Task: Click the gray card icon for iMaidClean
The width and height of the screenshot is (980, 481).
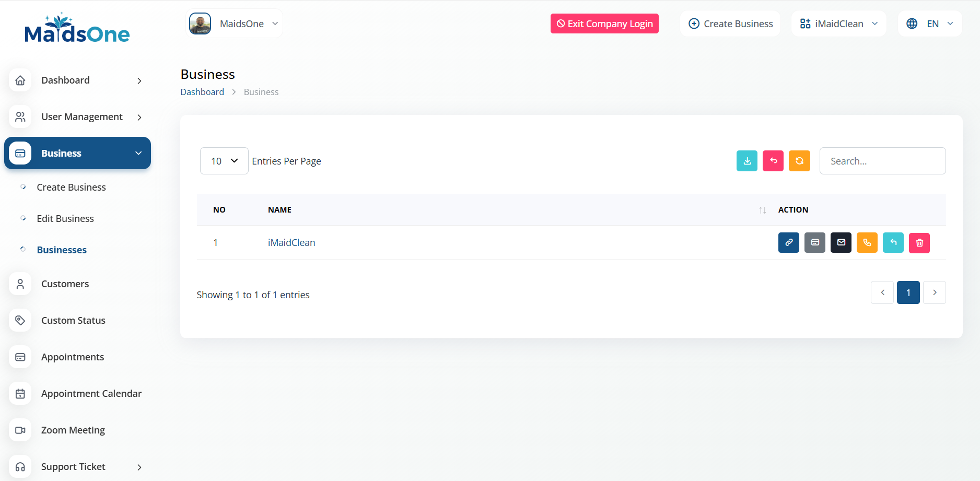Action: tap(814, 243)
